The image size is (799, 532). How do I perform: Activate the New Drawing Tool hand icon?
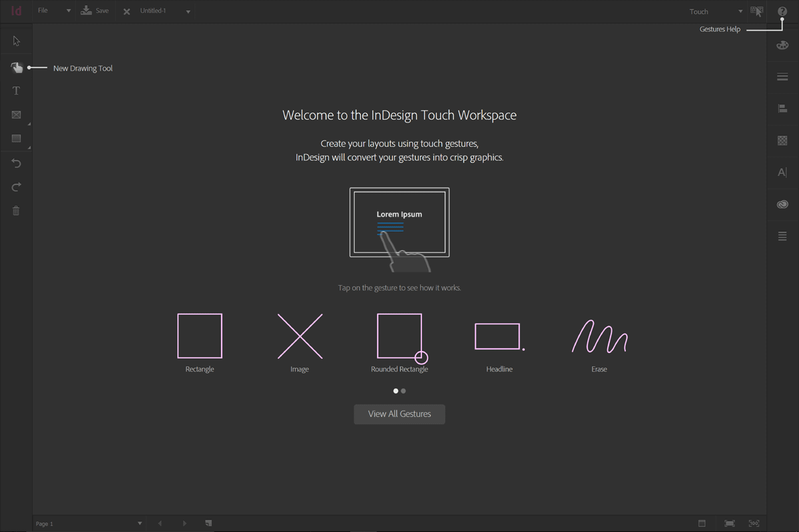point(16,67)
